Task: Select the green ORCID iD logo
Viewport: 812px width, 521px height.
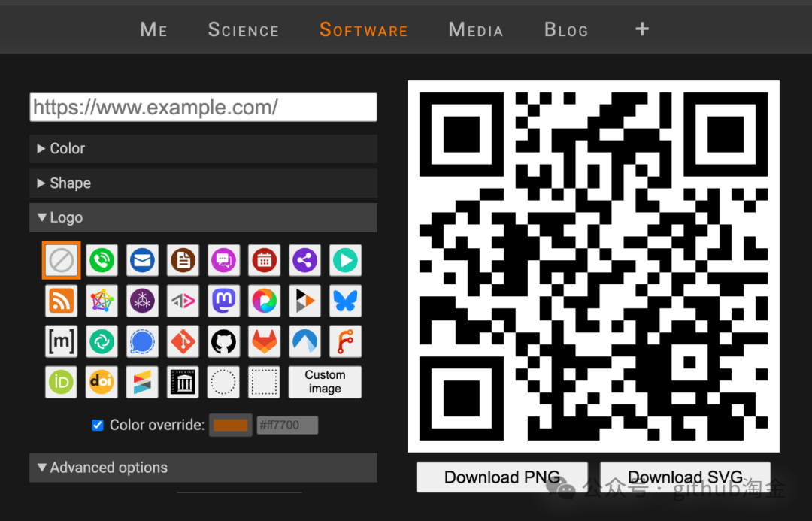Action: [61, 382]
